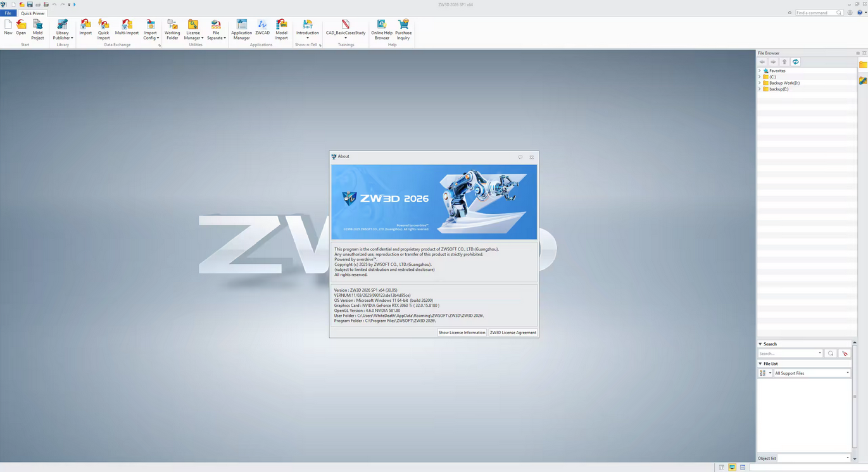The width and height of the screenshot is (868, 472).
Task: Select Favorites in the File Browser tree
Action: pyautogui.click(x=777, y=71)
